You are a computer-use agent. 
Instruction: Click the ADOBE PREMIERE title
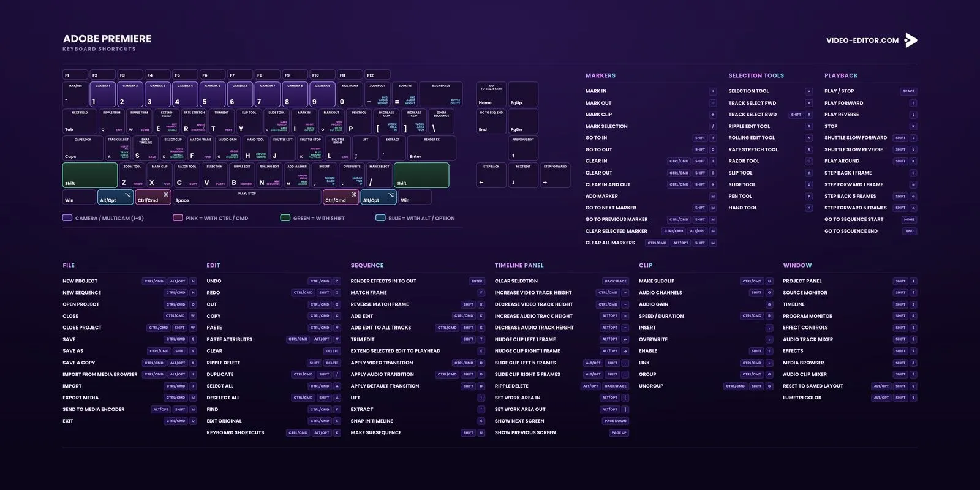pos(107,39)
